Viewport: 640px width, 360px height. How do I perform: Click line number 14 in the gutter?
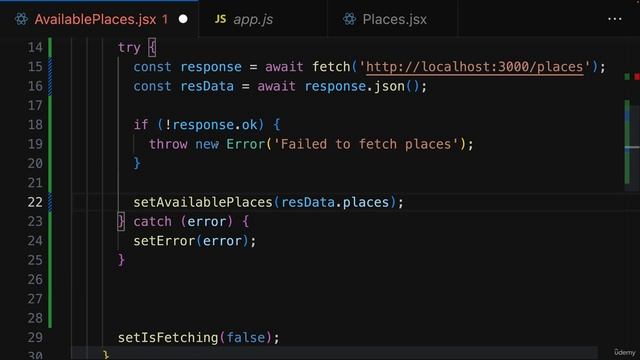point(35,47)
